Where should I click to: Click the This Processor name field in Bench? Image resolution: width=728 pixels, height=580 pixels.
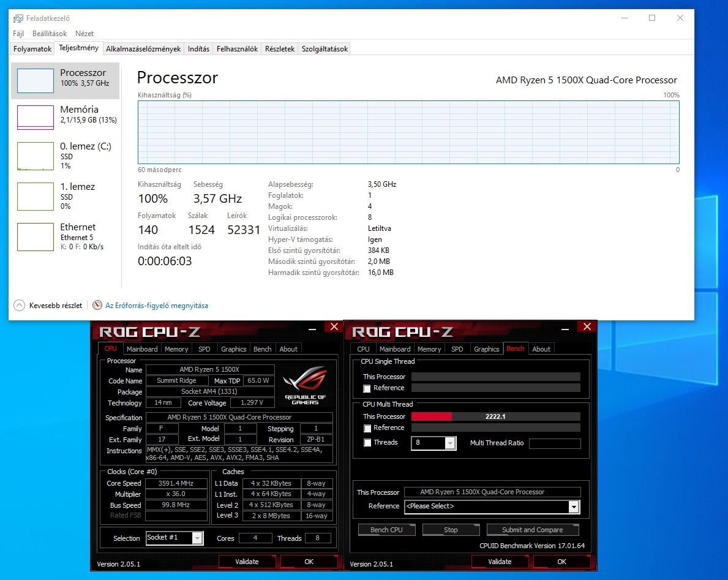coord(493,492)
